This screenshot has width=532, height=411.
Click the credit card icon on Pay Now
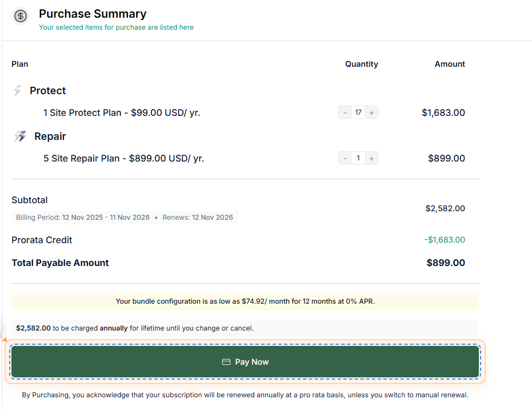tap(226, 362)
